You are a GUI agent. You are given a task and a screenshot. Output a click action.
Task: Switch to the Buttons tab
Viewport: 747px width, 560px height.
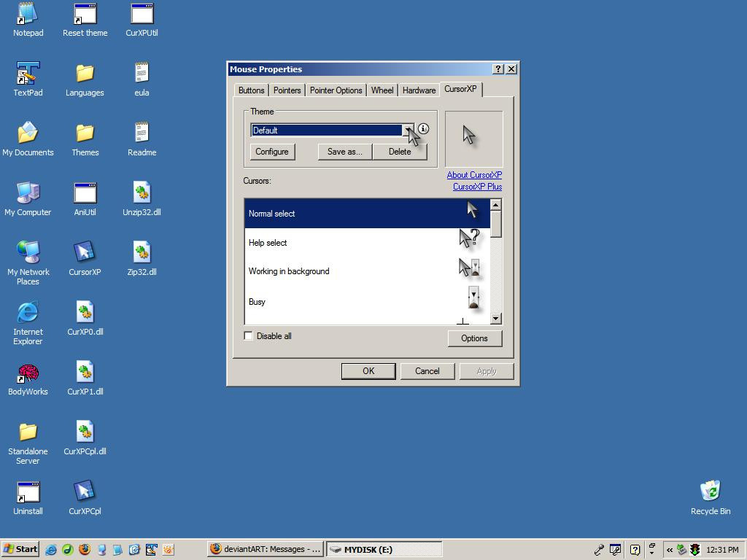(251, 90)
